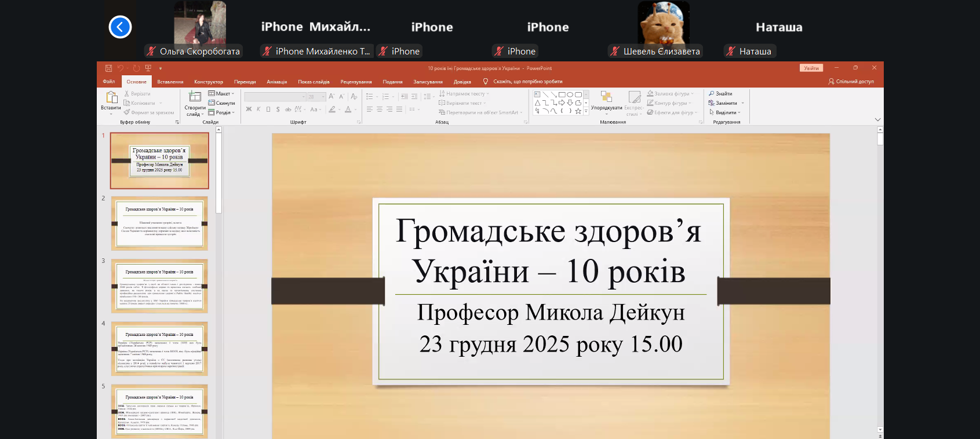Screen dimensions: 980x439
Task: Select slide 3 thumbnail in slide panel
Action: 159,286
